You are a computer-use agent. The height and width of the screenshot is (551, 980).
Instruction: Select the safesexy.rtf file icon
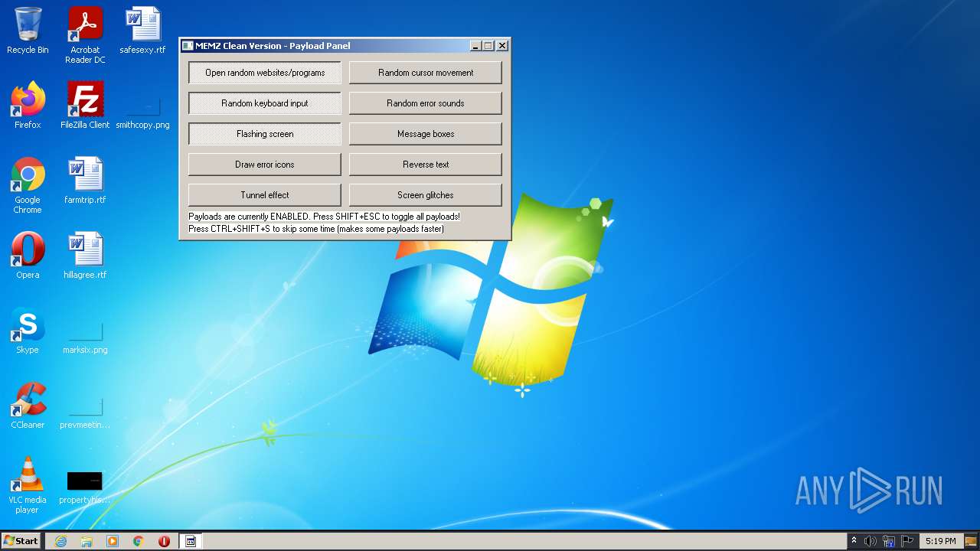point(142,31)
